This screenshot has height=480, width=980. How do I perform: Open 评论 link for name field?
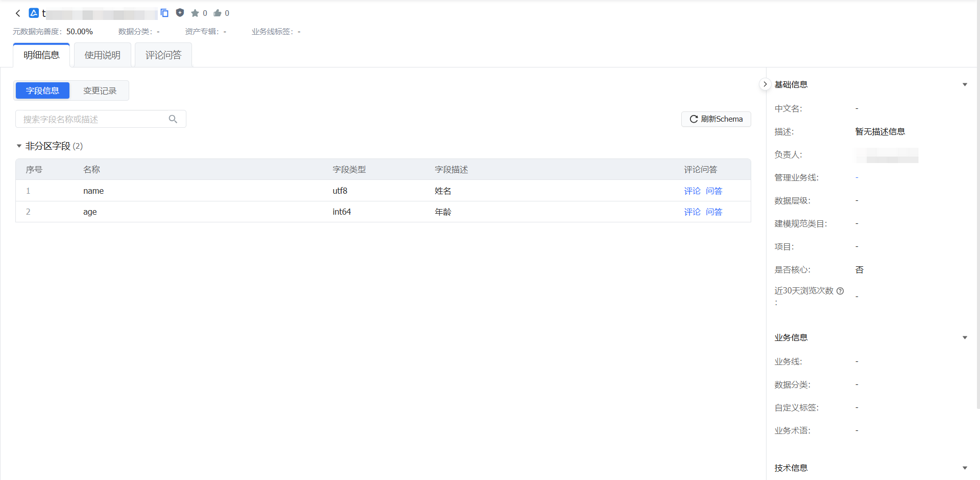(692, 191)
